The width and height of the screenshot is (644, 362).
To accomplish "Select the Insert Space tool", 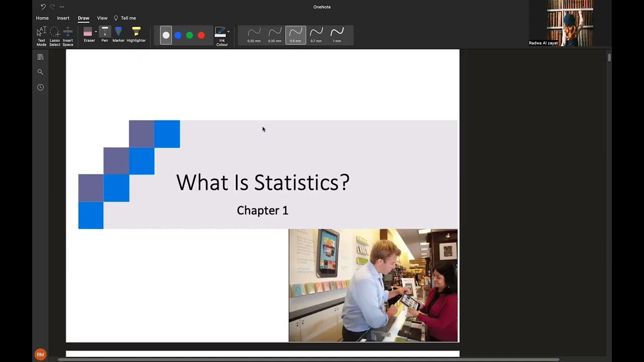I will click(68, 37).
